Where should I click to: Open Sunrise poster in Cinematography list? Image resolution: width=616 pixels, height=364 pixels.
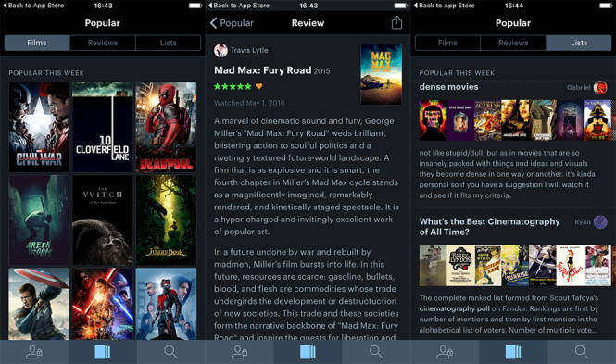click(515, 266)
